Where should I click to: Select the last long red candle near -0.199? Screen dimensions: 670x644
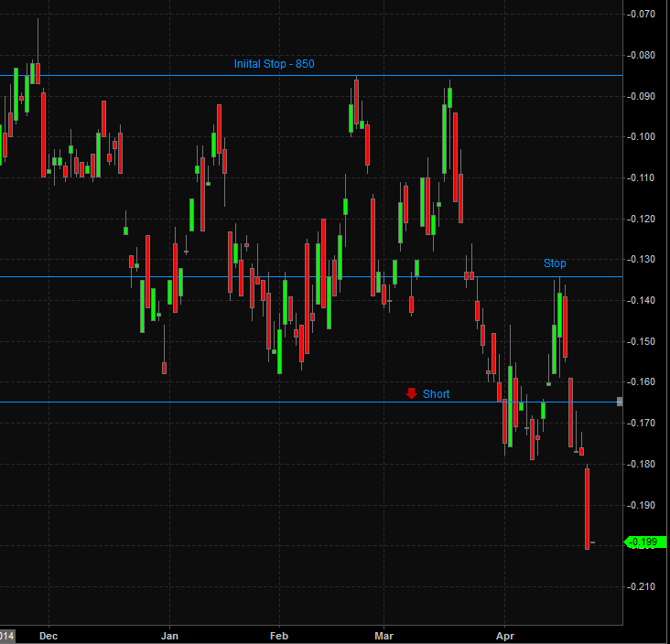(587, 509)
